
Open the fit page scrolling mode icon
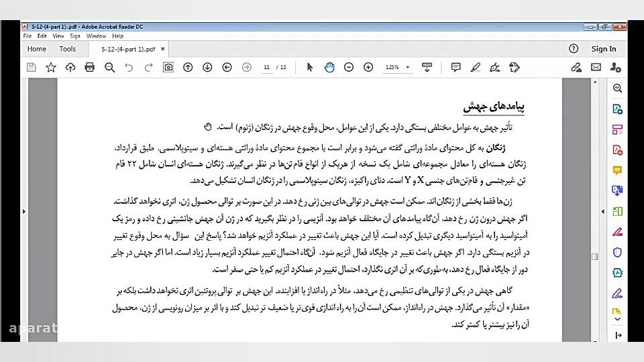[x=427, y=67]
